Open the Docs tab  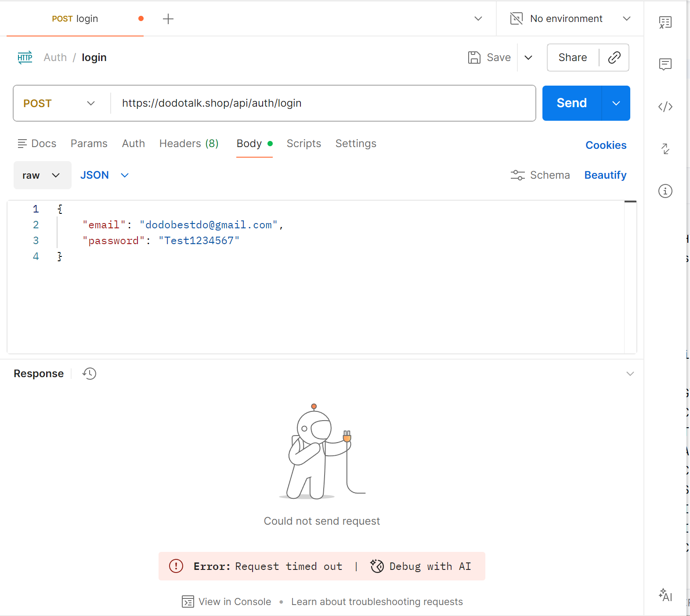pyautogui.click(x=37, y=144)
